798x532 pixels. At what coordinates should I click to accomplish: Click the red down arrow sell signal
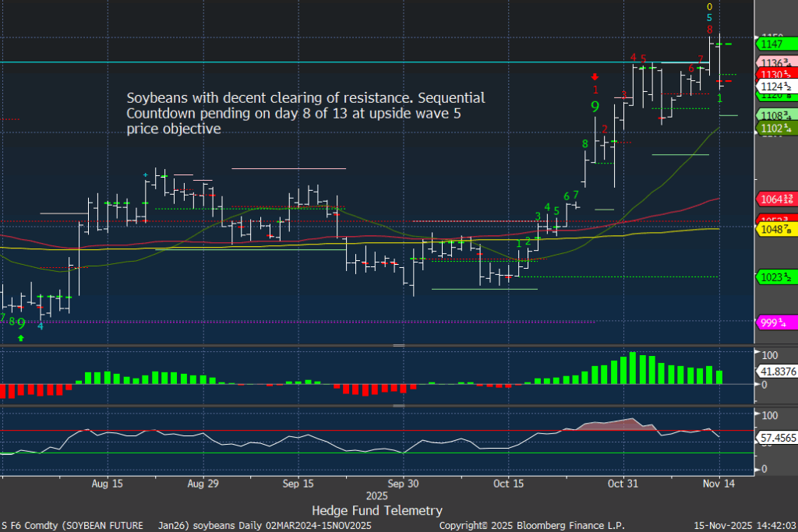coord(595,76)
